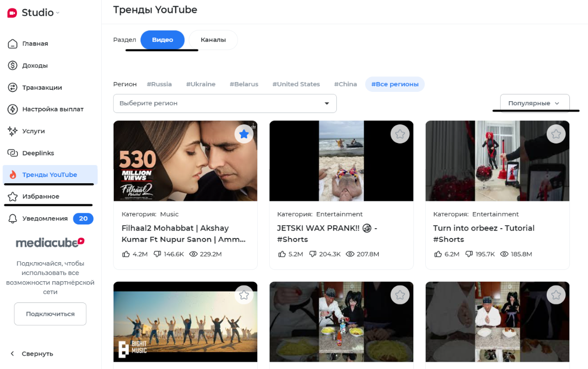Screen dimensions: 588x369
Task: Click the Доходы dollar icon
Action: 13,66
